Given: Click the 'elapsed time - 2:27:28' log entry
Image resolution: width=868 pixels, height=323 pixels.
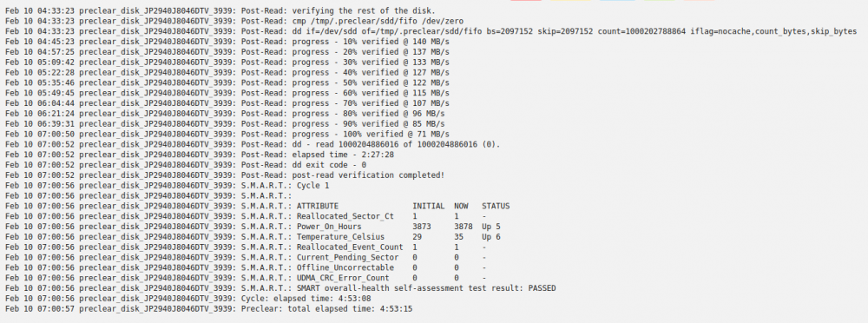Looking at the screenshot, I should click(x=200, y=155).
